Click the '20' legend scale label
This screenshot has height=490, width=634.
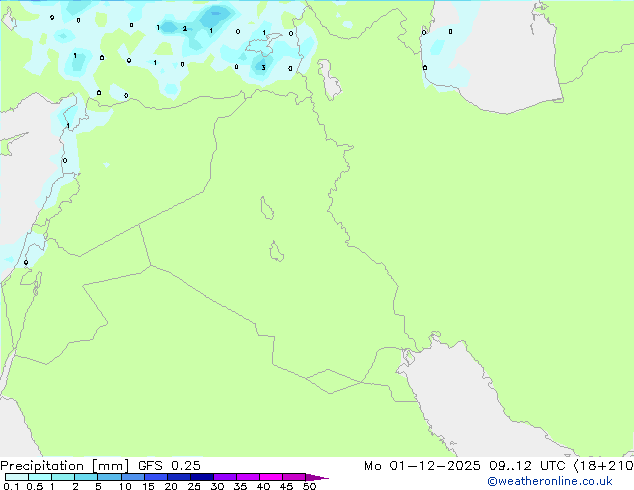point(171,486)
